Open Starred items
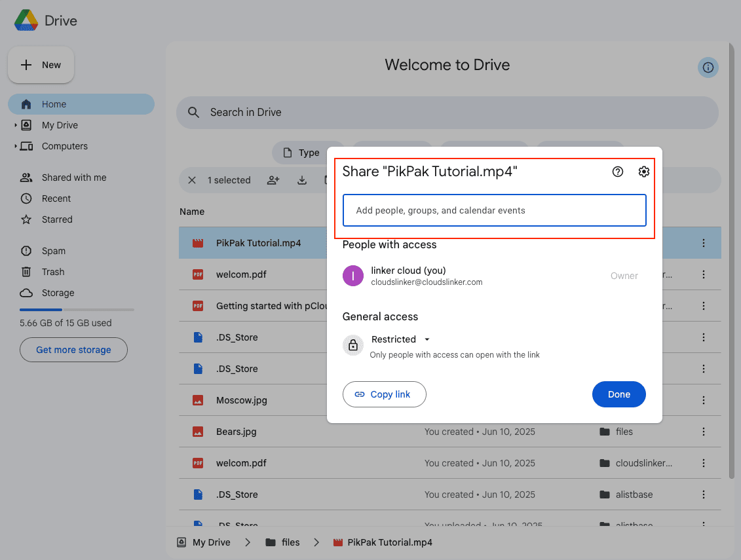 point(57,219)
